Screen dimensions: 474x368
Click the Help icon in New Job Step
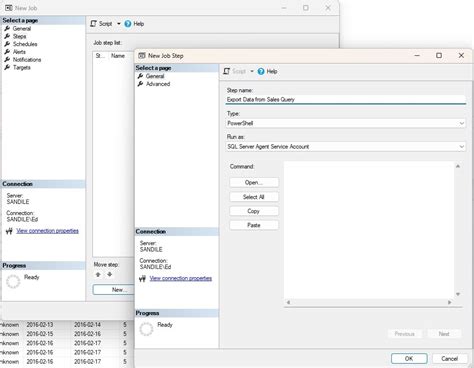(261, 71)
